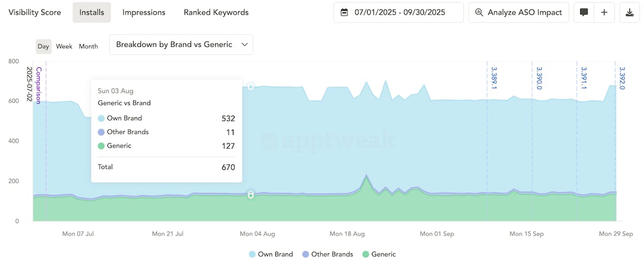644x264 pixels.
Task: Toggle Own Brand series in legend
Action: (271, 254)
